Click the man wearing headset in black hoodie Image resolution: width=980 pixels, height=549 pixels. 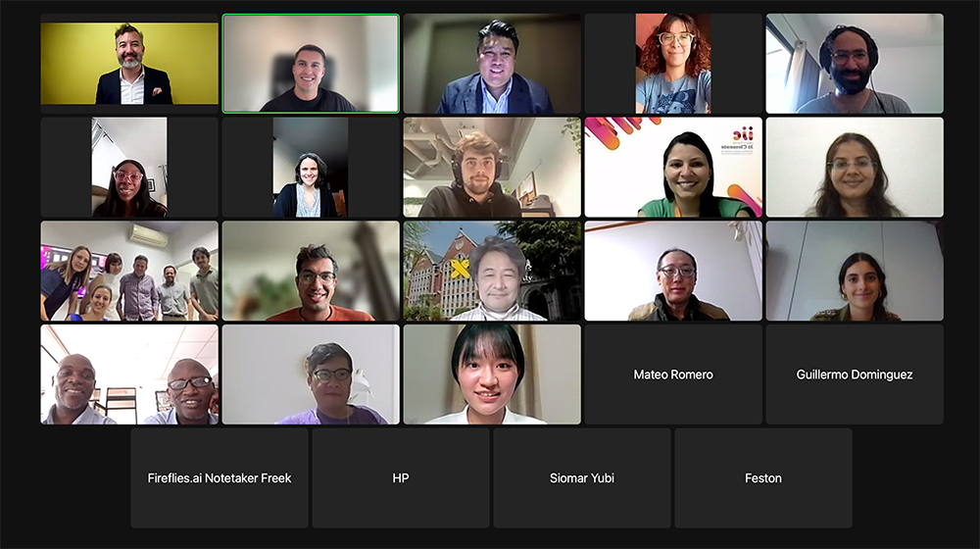click(x=492, y=167)
